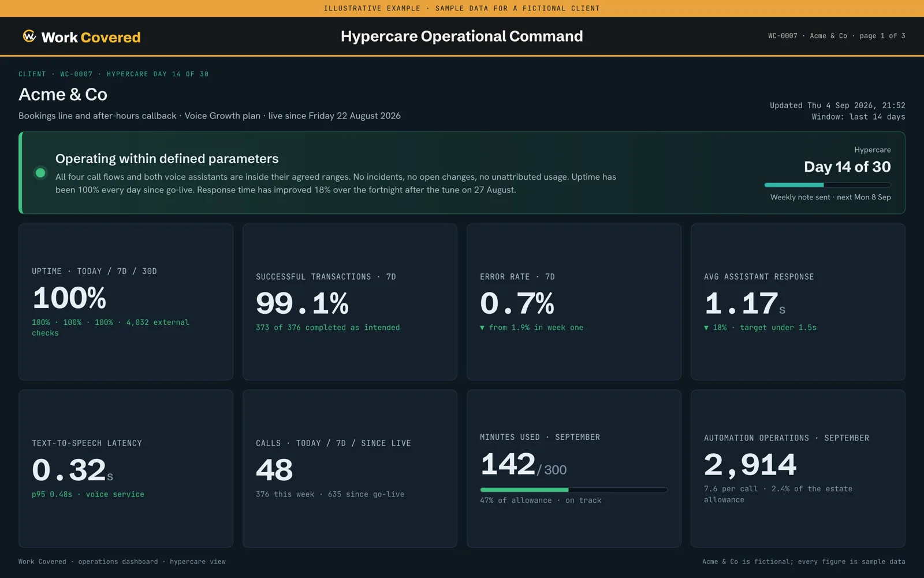The width and height of the screenshot is (924, 578).
Task: Click the Hypercare Day 14 of 30 progress bar
Action: click(x=828, y=185)
